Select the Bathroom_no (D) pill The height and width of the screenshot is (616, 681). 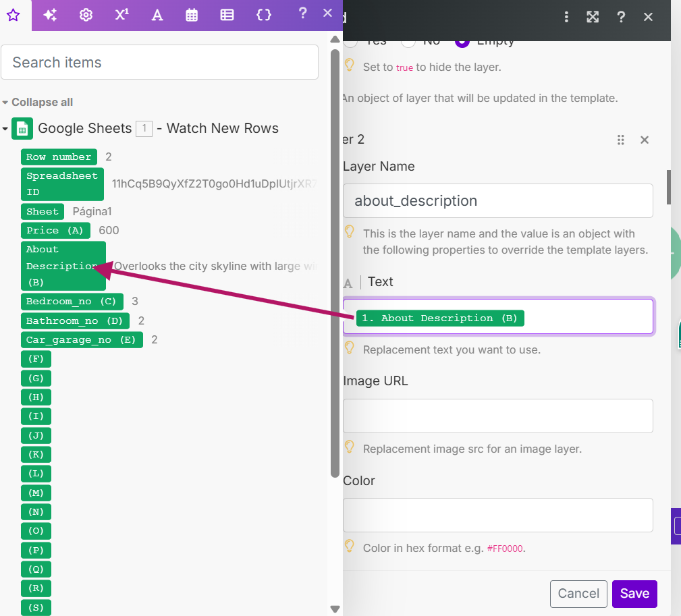click(75, 320)
